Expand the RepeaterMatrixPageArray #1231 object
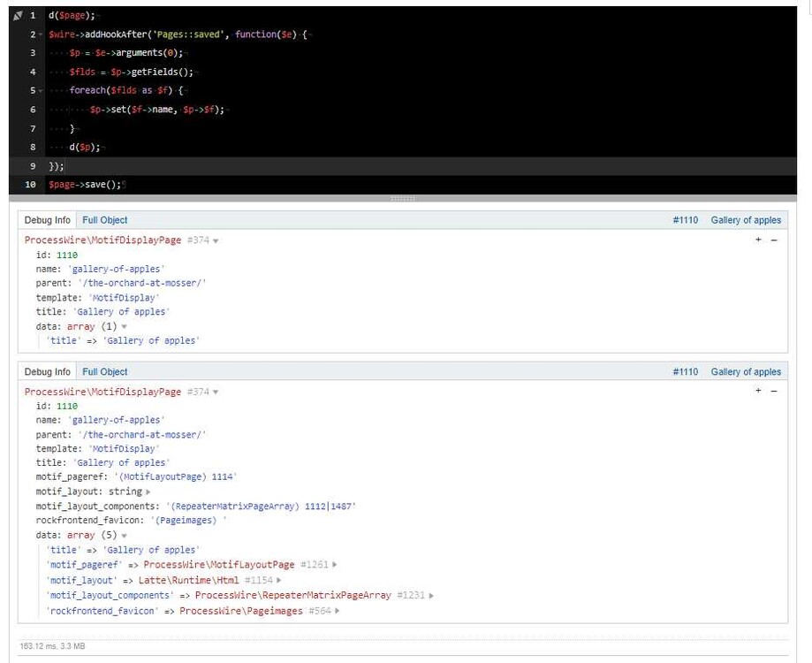This screenshot has height=663, width=812. click(431, 596)
